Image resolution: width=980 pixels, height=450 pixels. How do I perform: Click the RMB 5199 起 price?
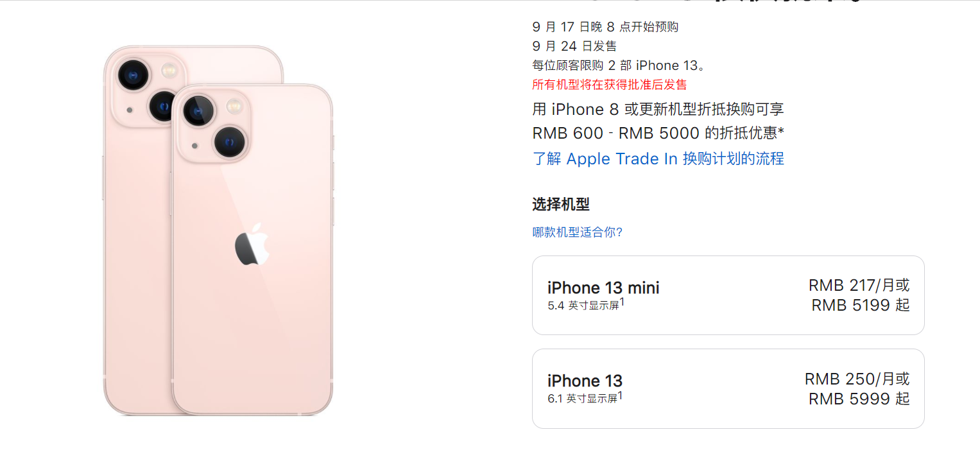pos(861,306)
